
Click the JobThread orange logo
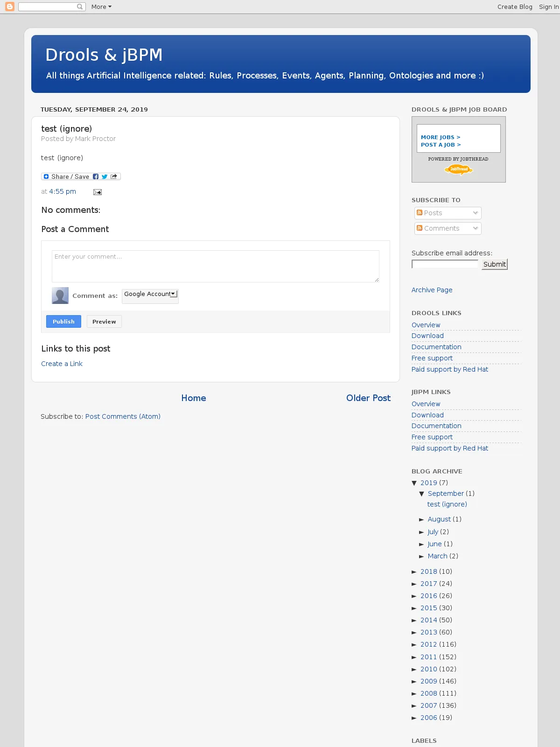[x=459, y=169]
